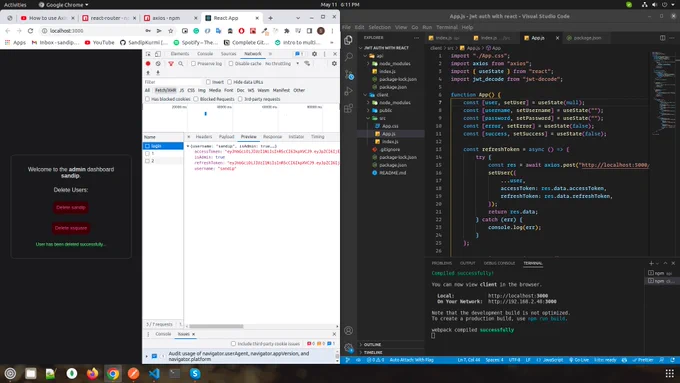The height and width of the screenshot is (383, 680).
Task: Open the Run and Debug icon
Action: tap(349, 92)
